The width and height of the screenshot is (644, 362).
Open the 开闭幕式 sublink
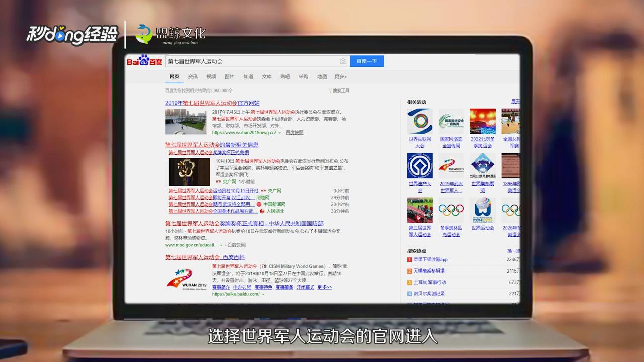305,287
